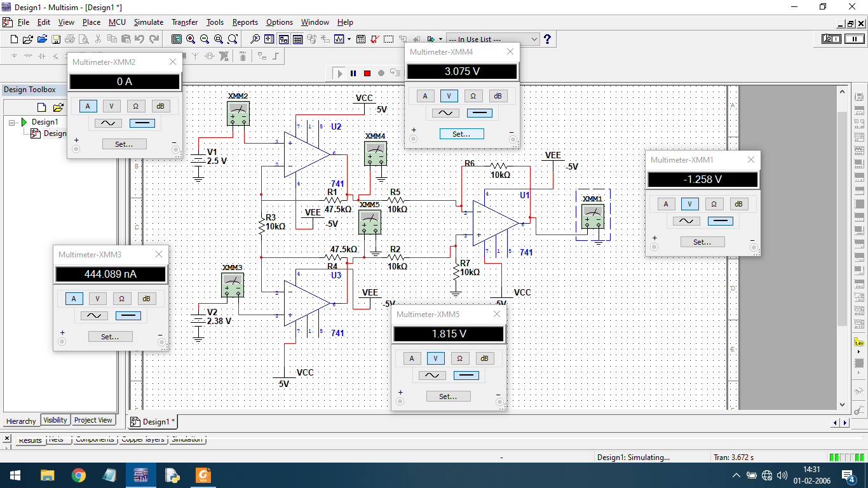This screenshot has width=868, height=488.
Task: Run the simulation with the play button
Action: point(339,73)
